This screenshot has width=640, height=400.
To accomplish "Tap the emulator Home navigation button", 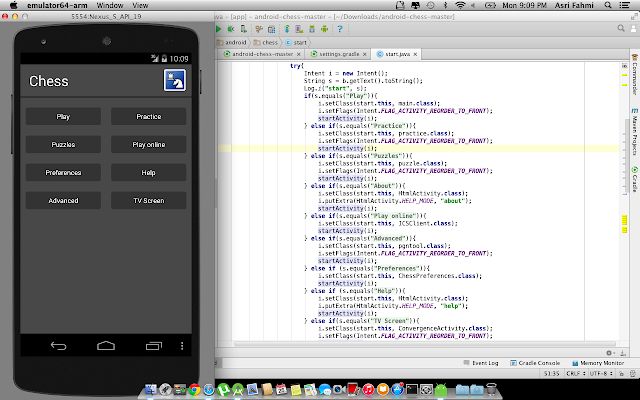I will point(106,346).
